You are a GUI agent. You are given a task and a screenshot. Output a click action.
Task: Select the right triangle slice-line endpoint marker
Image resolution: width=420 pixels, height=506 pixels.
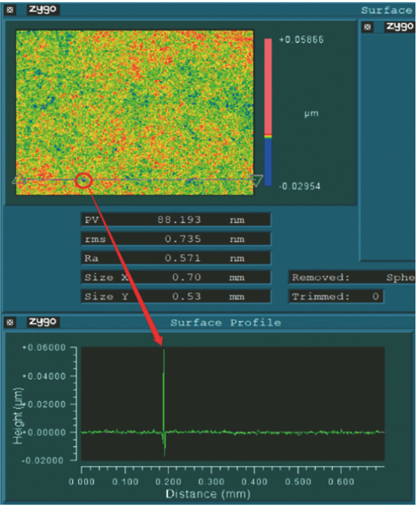[257, 179]
